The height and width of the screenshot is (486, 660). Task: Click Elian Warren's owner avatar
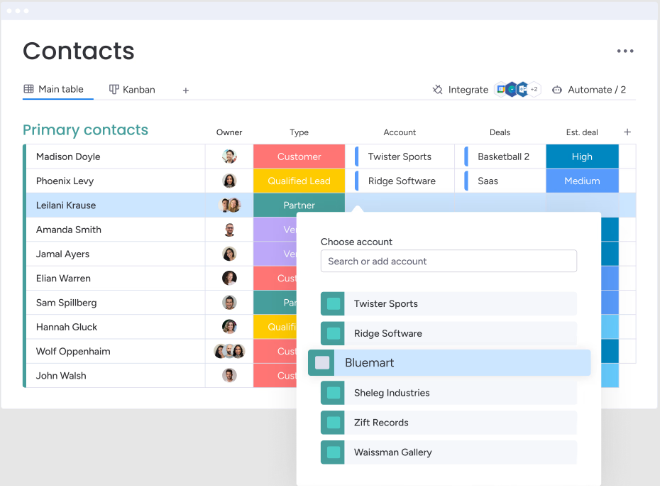click(229, 278)
